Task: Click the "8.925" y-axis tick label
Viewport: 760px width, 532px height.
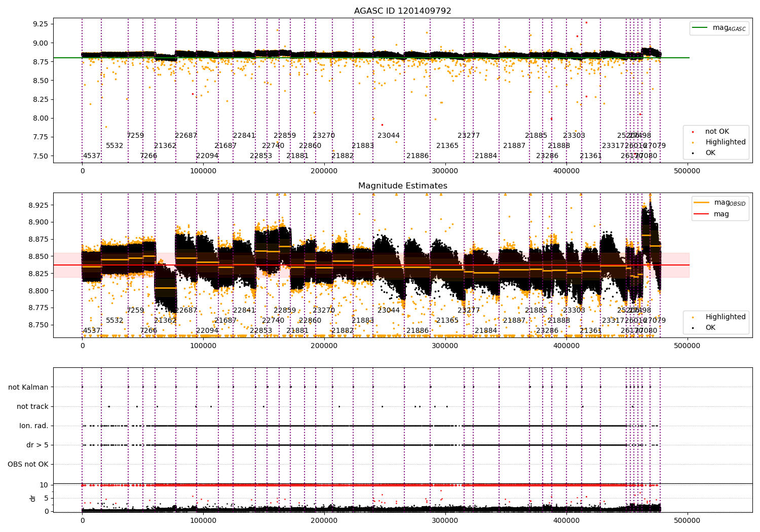Action: [38, 205]
